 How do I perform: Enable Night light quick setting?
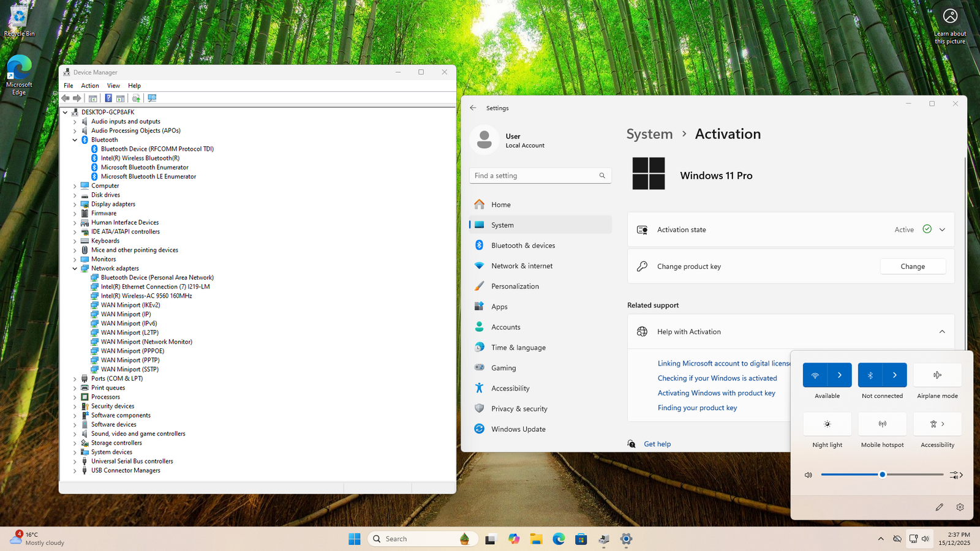pos(827,424)
